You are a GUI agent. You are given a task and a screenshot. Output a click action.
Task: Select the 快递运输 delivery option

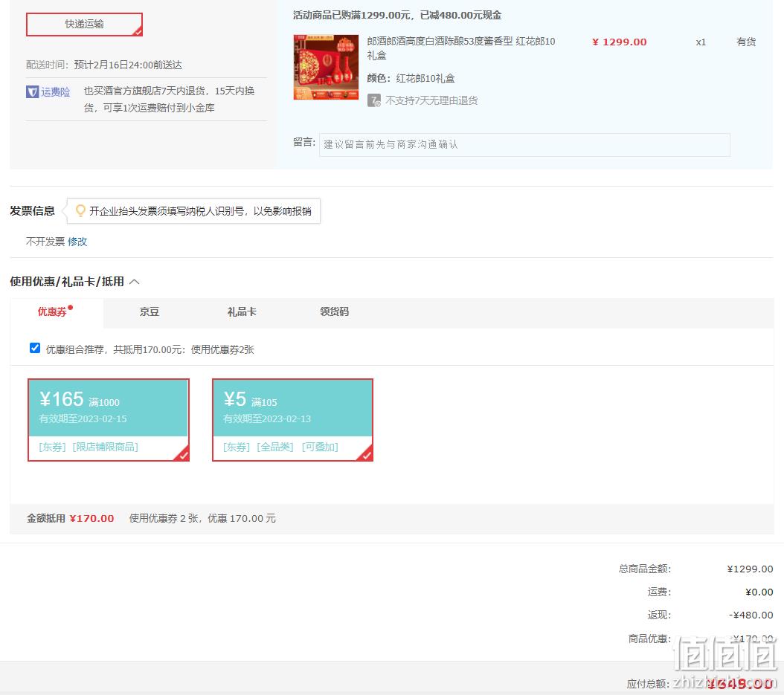pos(85,24)
